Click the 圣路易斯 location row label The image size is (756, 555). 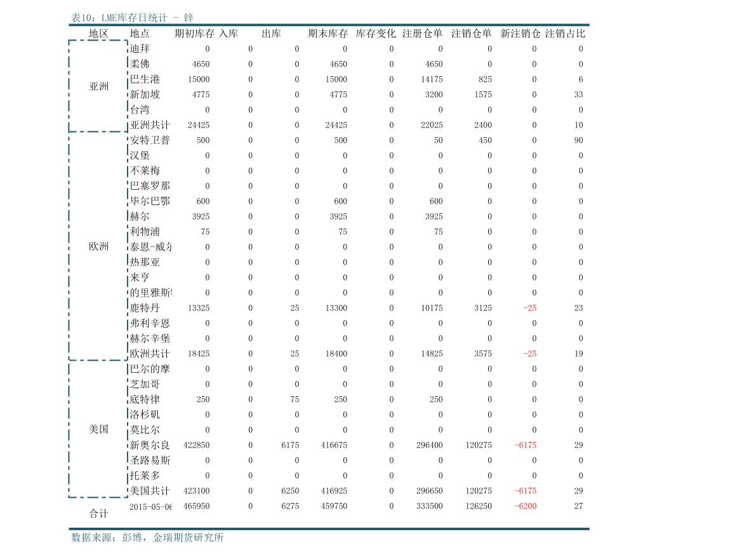tap(150, 460)
